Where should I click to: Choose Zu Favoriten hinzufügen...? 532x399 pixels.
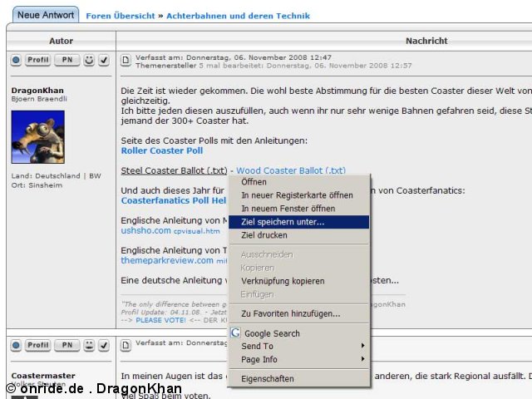(299, 314)
